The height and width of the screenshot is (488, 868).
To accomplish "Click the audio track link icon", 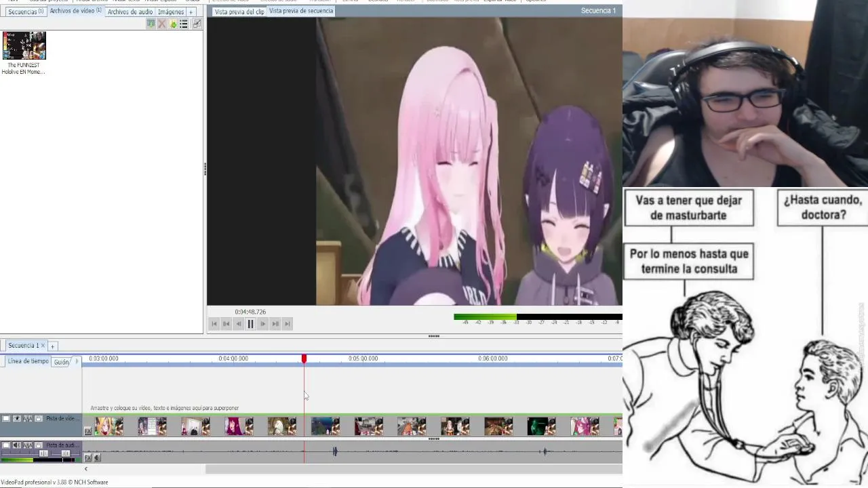I will 28,445.
